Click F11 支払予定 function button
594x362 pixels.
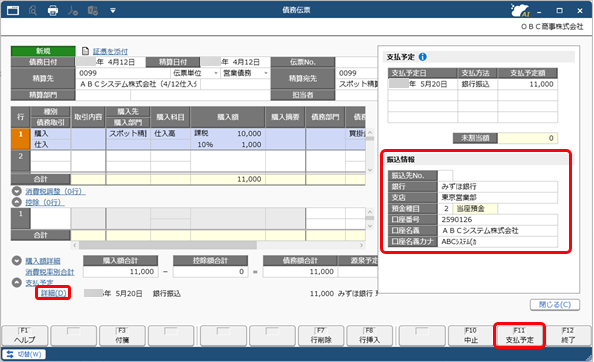point(519,336)
